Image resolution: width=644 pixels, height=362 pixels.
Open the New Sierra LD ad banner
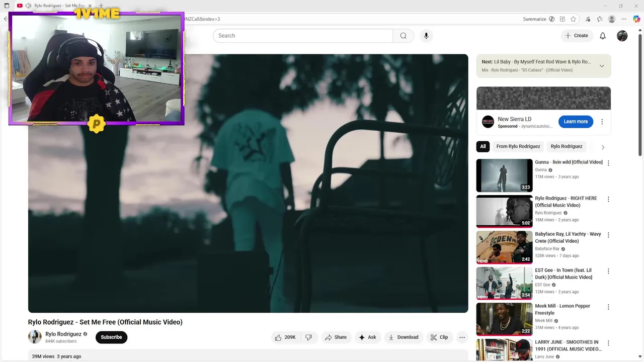[x=543, y=98]
